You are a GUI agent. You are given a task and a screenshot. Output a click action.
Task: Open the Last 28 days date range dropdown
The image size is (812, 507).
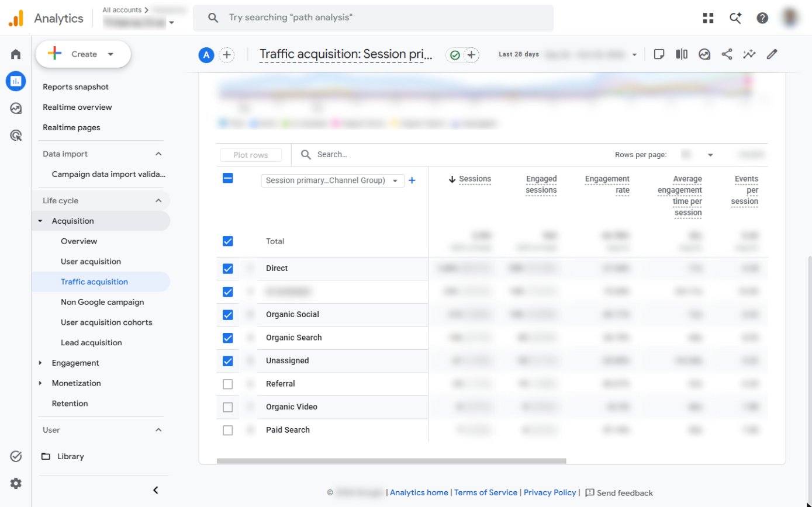pyautogui.click(x=568, y=54)
